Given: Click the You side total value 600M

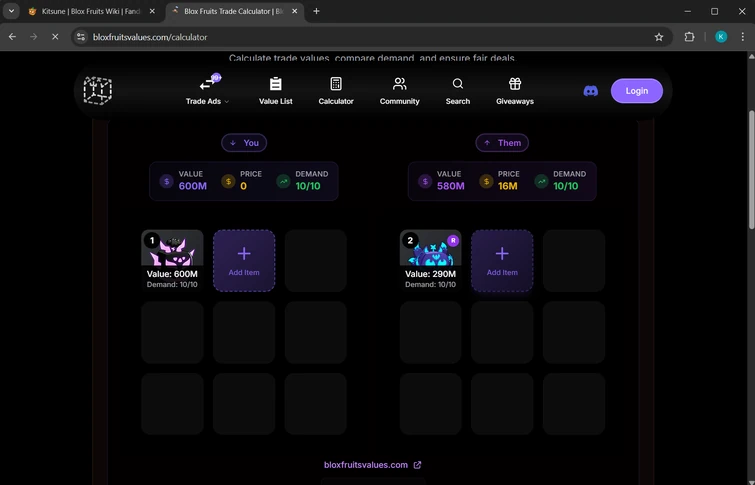Looking at the screenshot, I should 193,186.
